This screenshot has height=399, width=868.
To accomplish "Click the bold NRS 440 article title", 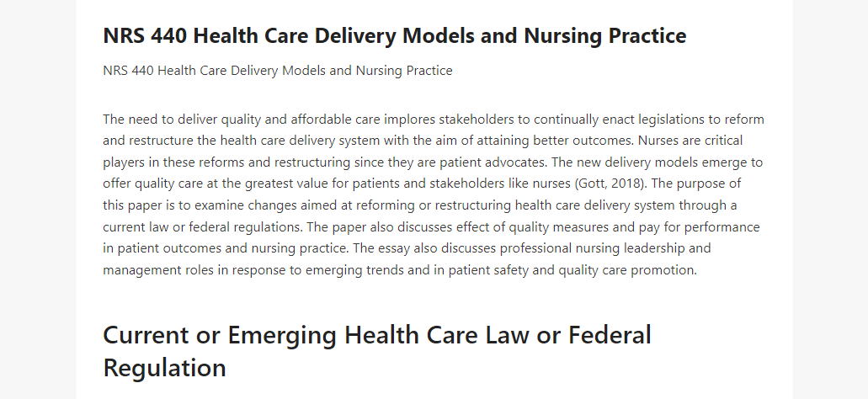I will [x=395, y=35].
